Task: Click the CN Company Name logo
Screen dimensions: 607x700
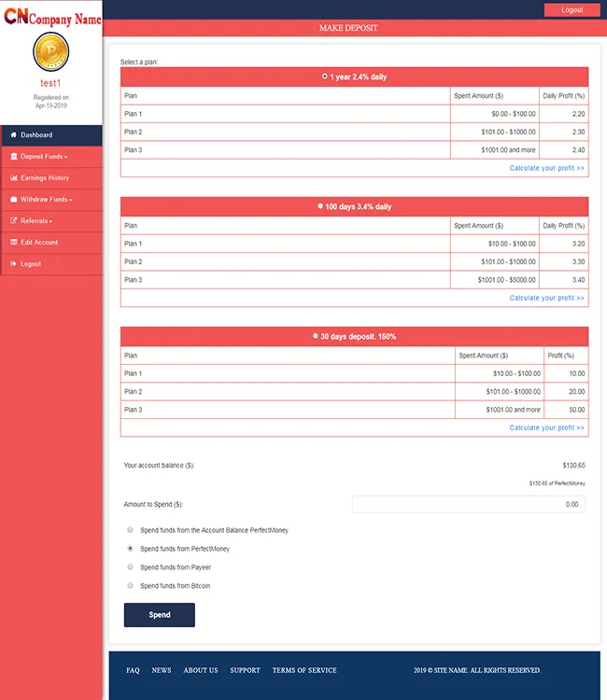Action: click(52, 17)
